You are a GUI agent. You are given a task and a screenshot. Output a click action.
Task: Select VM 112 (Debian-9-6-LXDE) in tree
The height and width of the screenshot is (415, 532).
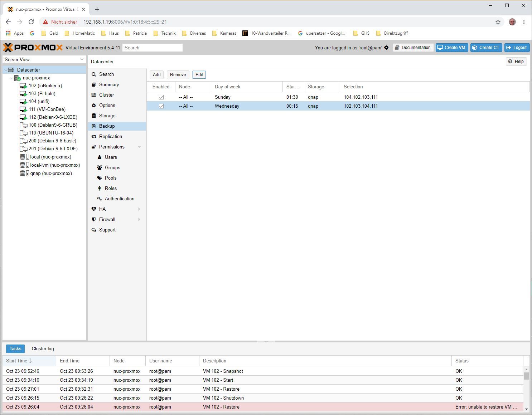click(53, 117)
